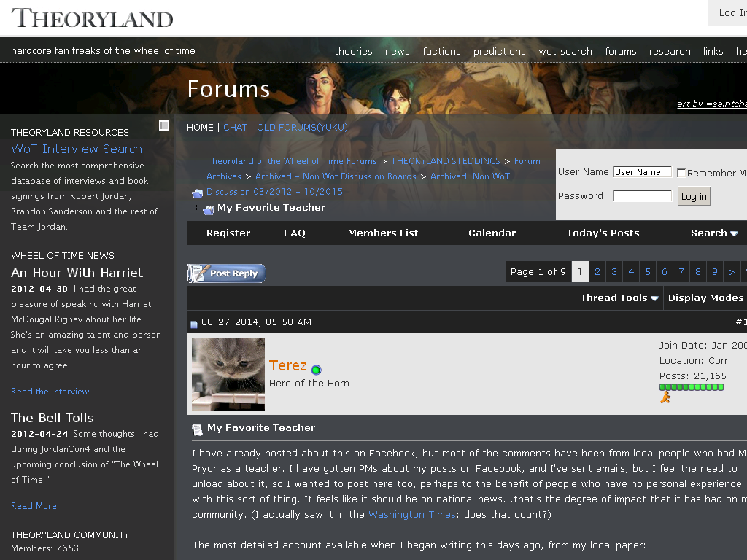Open WoT Interview Search link
Screen dimensions: 747x560
tap(77, 149)
